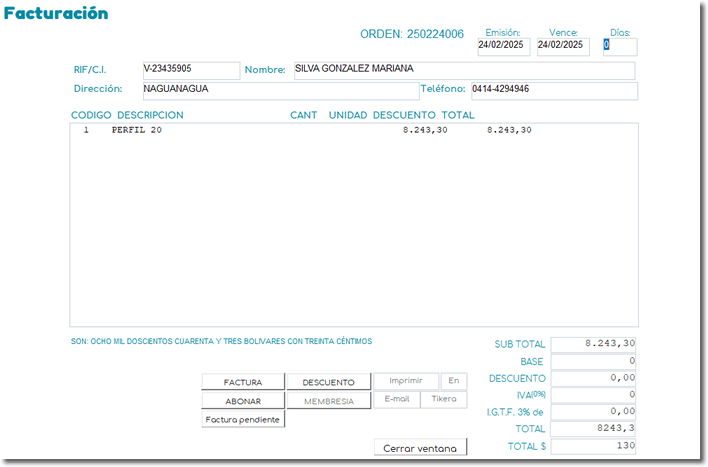Click the Tikera button

coord(443,399)
